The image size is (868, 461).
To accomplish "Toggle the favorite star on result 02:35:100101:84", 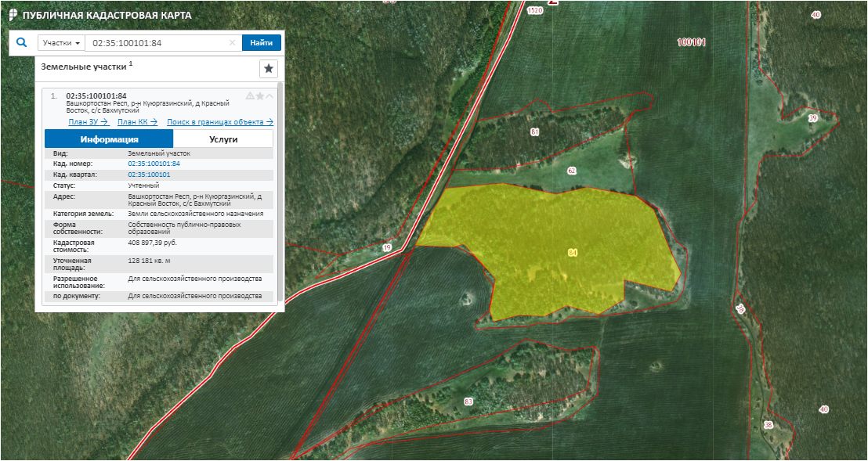I will [260, 96].
